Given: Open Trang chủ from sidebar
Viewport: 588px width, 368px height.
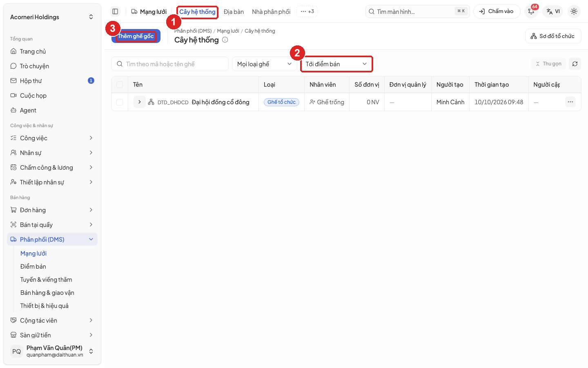Looking at the screenshot, I should (52, 52).
